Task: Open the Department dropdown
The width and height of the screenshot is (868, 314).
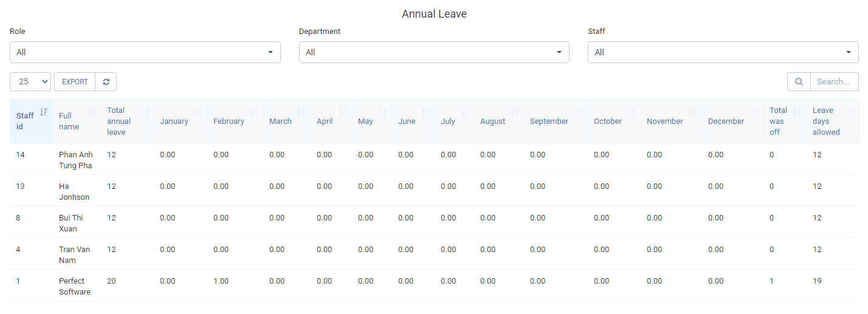Action: point(434,52)
